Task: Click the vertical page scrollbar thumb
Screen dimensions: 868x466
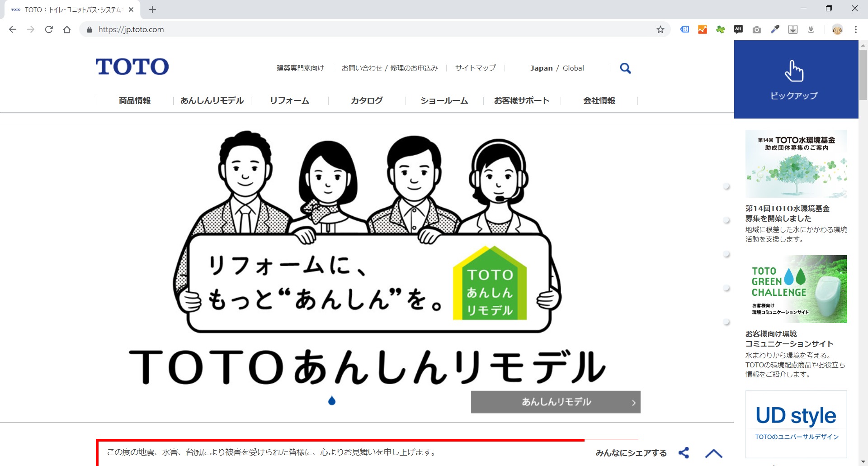Action: pyautogui.click(x=863, y=75)
